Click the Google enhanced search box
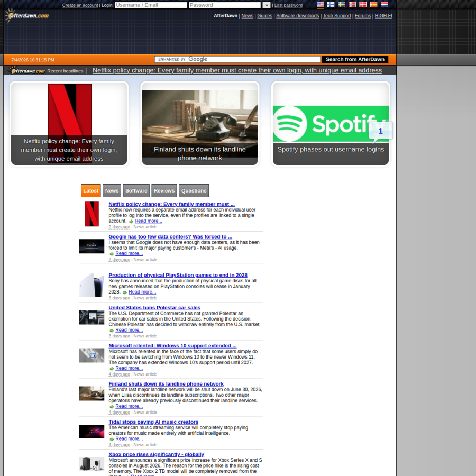The width and height of the screenshot is (476, 476). point(237,59)
